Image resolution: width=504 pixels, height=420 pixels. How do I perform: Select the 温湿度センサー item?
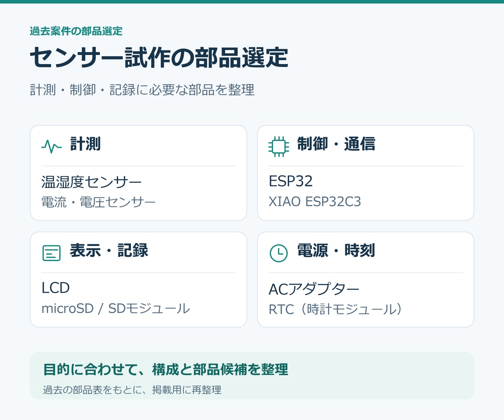(92, 181)
